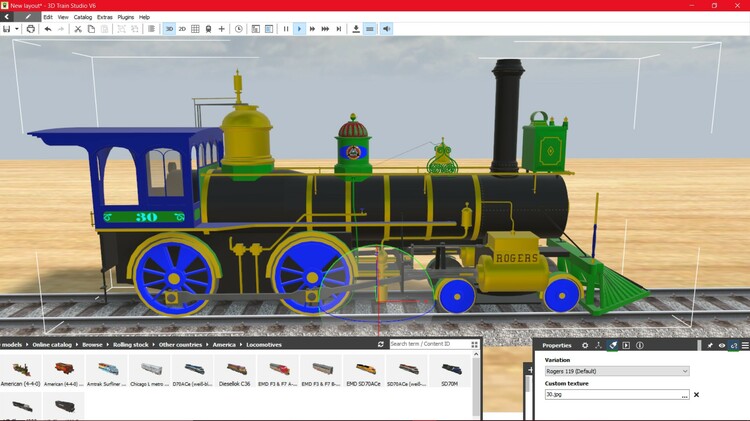Screen dimensions: 750x421
Task: Refresh the catalog listing
Action: pyautogui.click(x=381, y=344)
